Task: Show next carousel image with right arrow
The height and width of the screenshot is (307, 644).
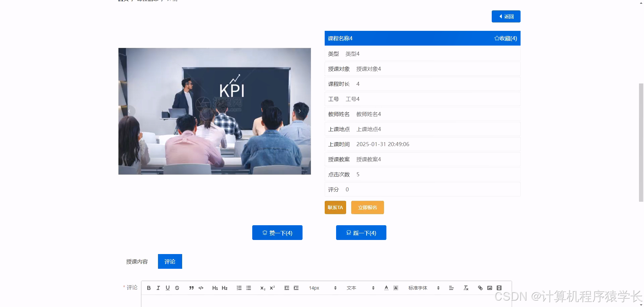Action: pyautogui.click(x=300, y=111)
